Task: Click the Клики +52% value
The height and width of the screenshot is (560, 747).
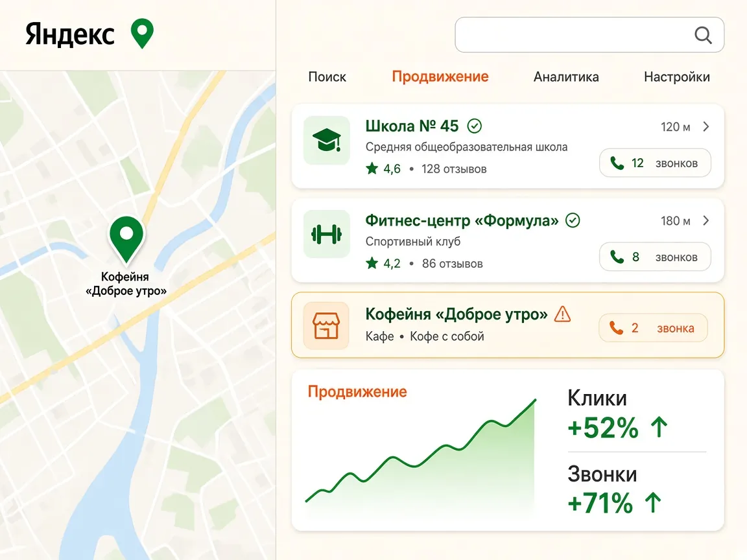Action: click(x=602, y=428)
